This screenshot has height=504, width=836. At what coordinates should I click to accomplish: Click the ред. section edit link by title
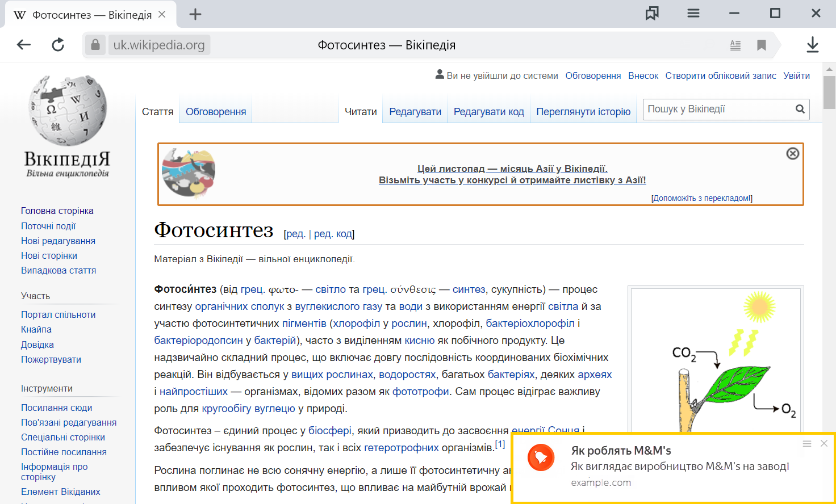pos(296,233)
